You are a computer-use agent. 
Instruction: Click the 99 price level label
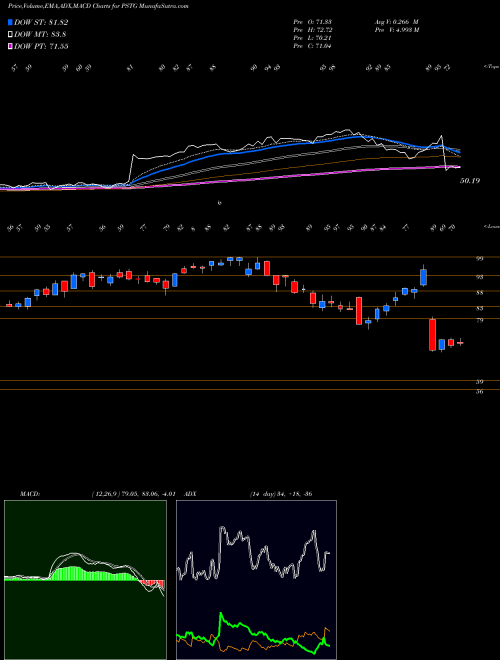[479, 259]
